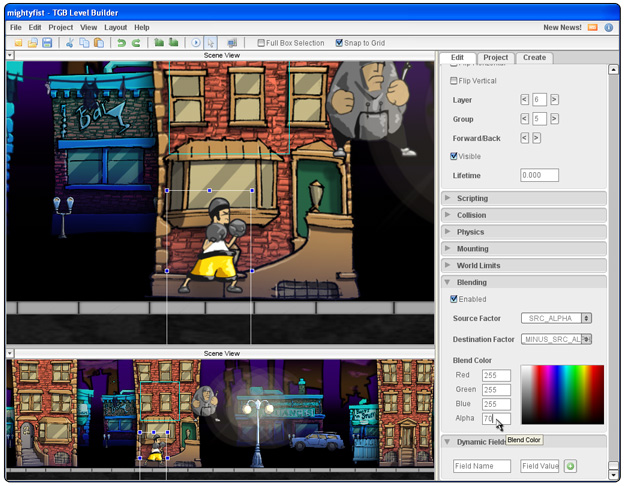Image resolution: width=625 pixels, height=486 pixels.
Task: Enable Full Box Selection checkbox
Action: (261, 43)
